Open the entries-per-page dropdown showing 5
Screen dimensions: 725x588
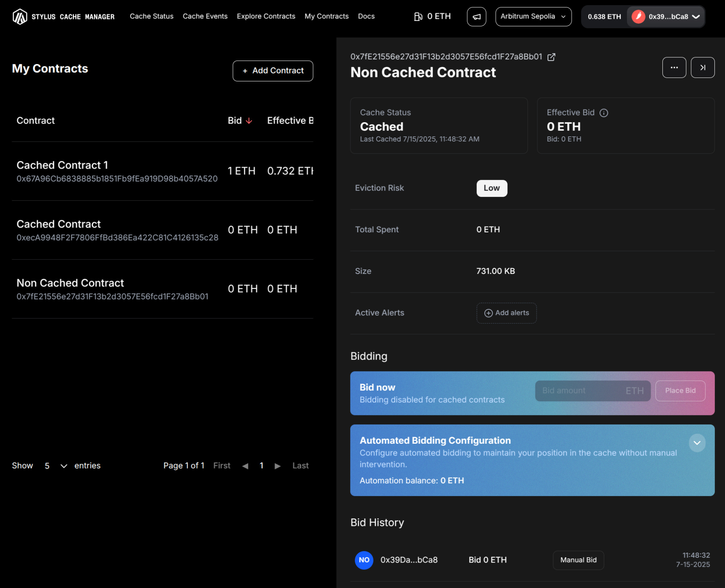click(x=55, y=466)
